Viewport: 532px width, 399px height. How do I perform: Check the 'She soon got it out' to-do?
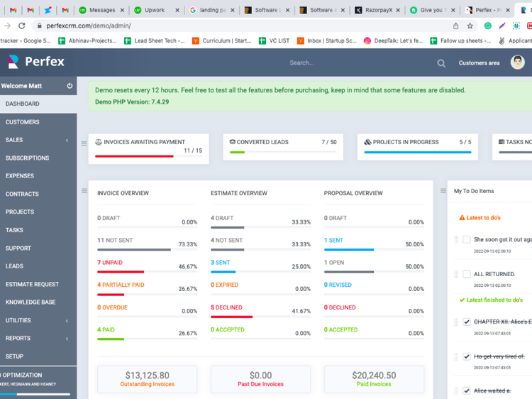467,239
